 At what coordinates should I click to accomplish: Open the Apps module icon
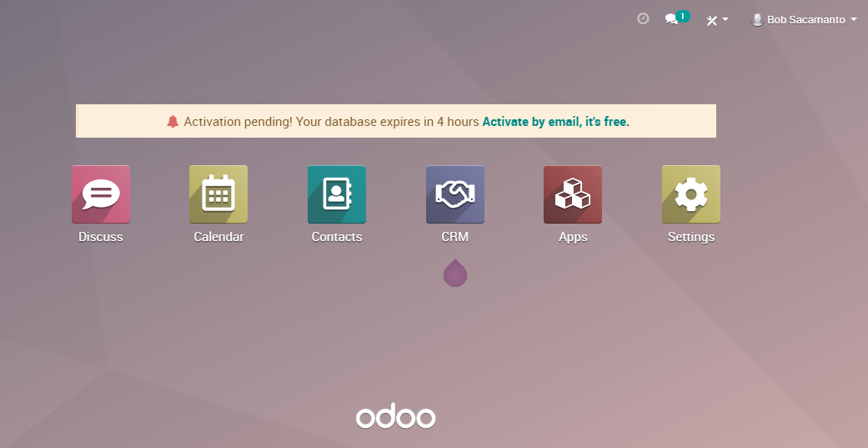point(573,194)
